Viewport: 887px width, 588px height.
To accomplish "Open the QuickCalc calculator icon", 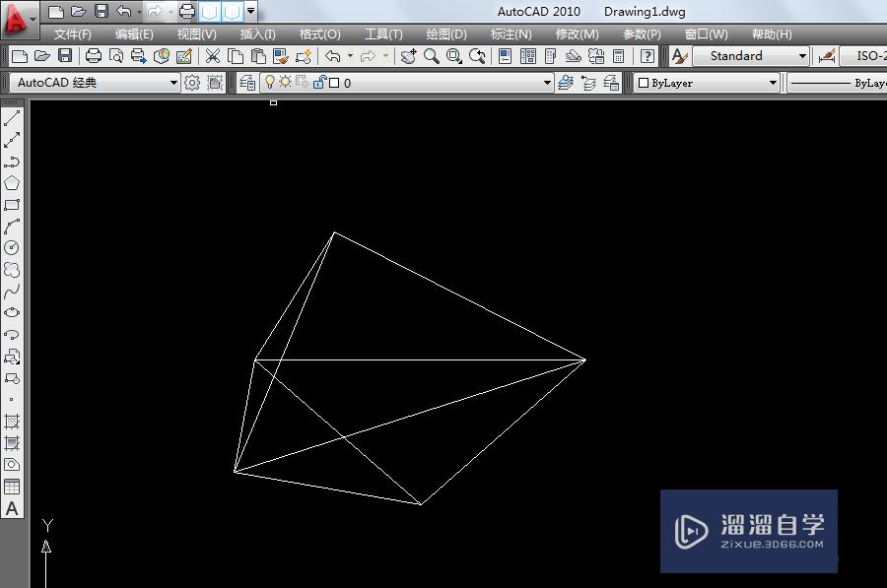I will [619, 56].
